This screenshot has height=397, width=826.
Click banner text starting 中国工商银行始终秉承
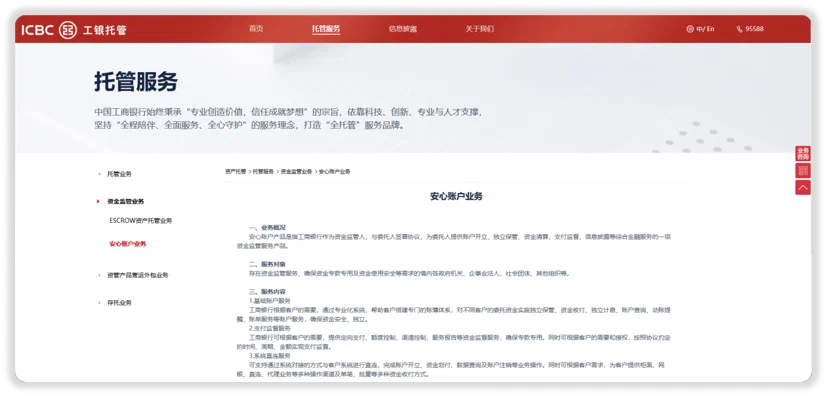pos(288,119)
